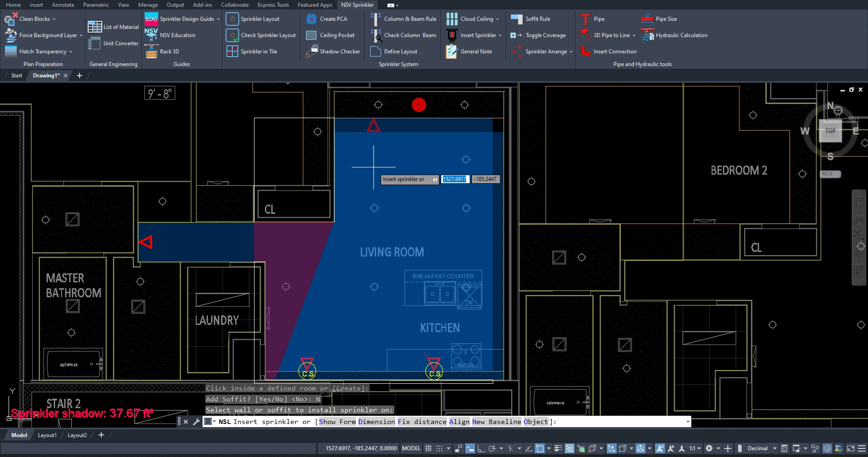868x457 pixels.
Task: Toggle polar tracking in status bar
Action: coord(492,448)
